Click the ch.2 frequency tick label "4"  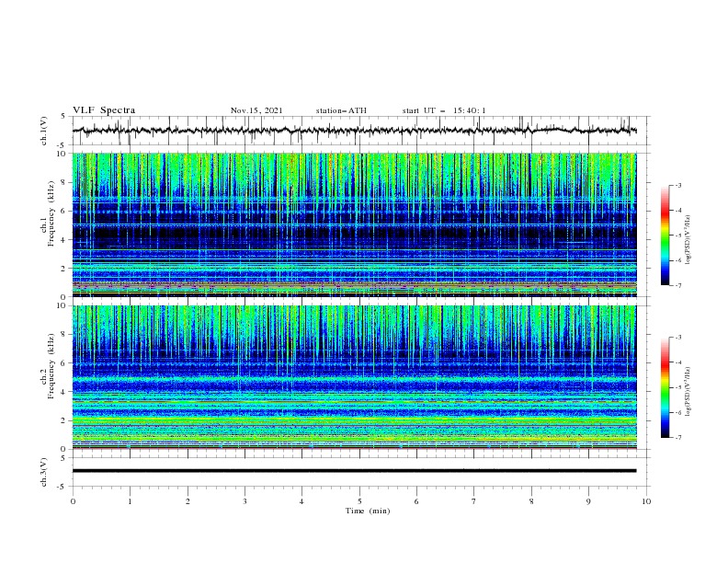pos(63,392)
